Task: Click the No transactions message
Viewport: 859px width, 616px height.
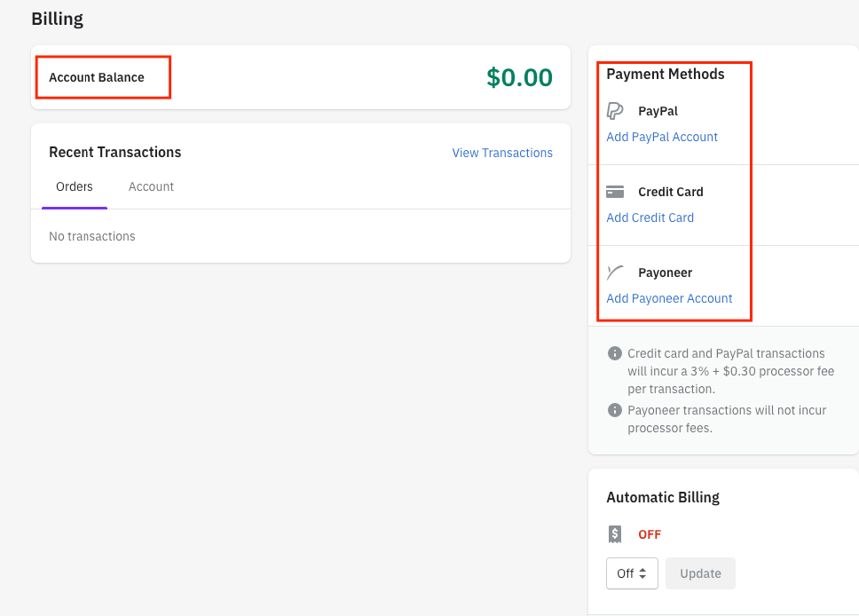Action: point(92,236)
